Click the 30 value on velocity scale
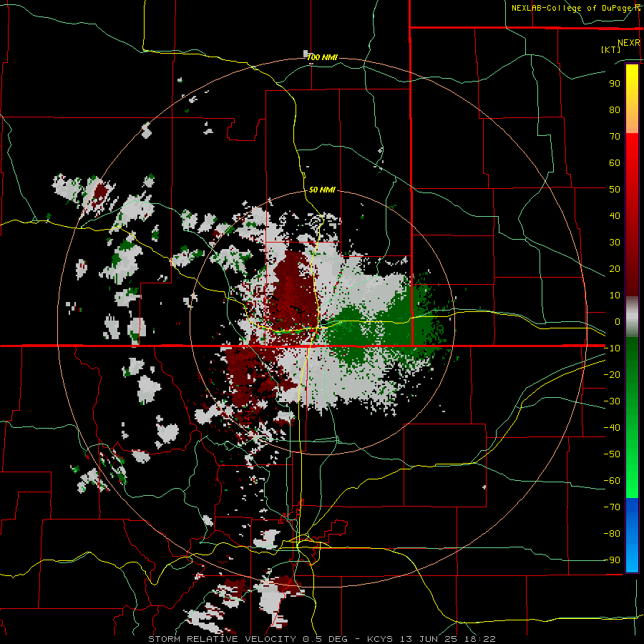644x644 pixels. click(x=615, y=243)
